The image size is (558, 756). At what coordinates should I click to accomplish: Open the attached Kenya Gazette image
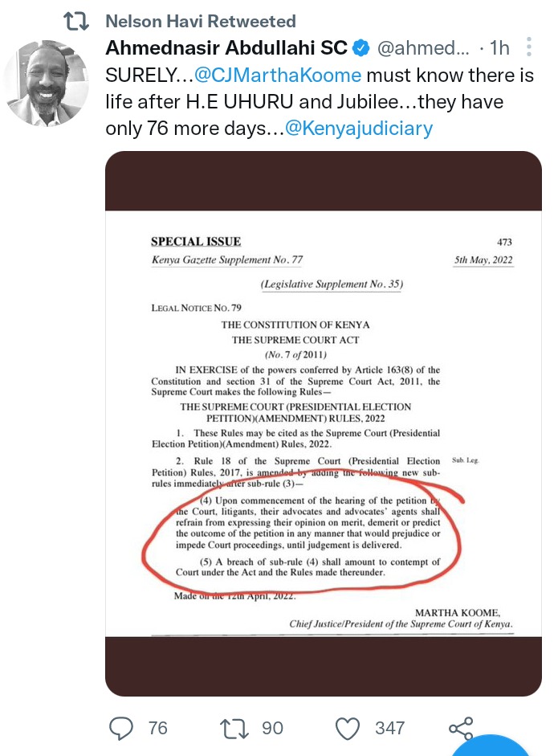pos(324,423)
